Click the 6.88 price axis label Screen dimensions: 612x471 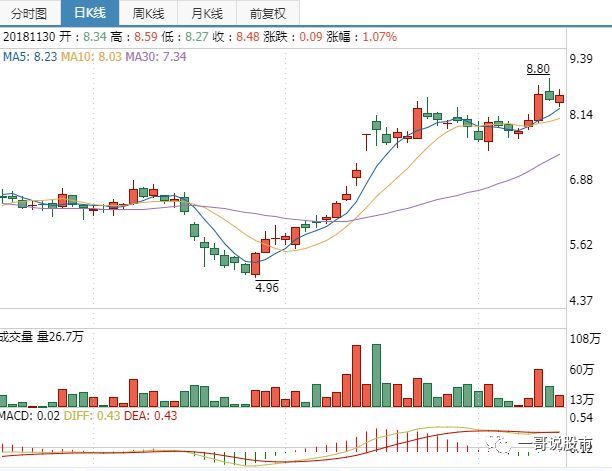coord(581,180)
